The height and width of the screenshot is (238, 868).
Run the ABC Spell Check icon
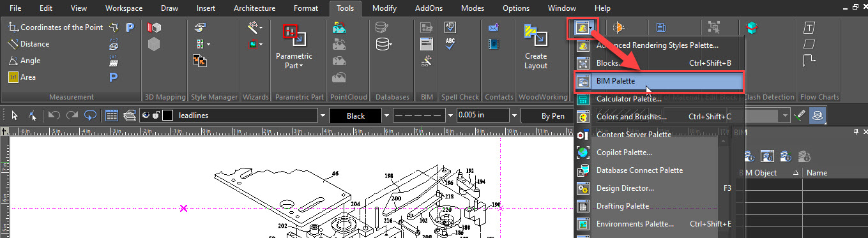tap(451, 44)
